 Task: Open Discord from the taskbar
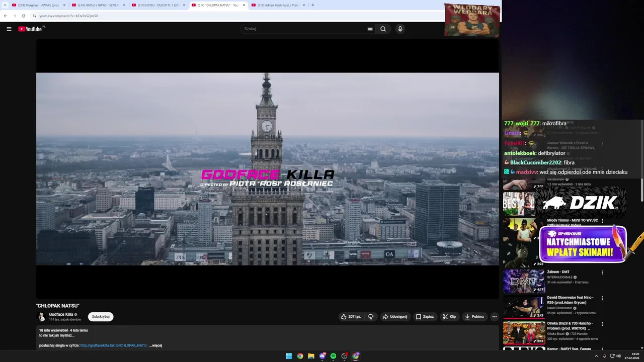[323, 356]
